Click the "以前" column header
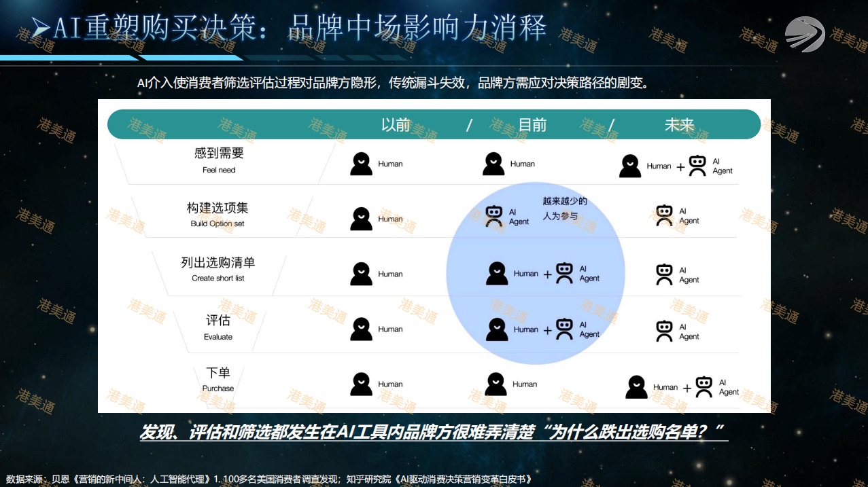The width and height of the screenshot is (868, 487). pyautogui.click(x=396, y=125)
